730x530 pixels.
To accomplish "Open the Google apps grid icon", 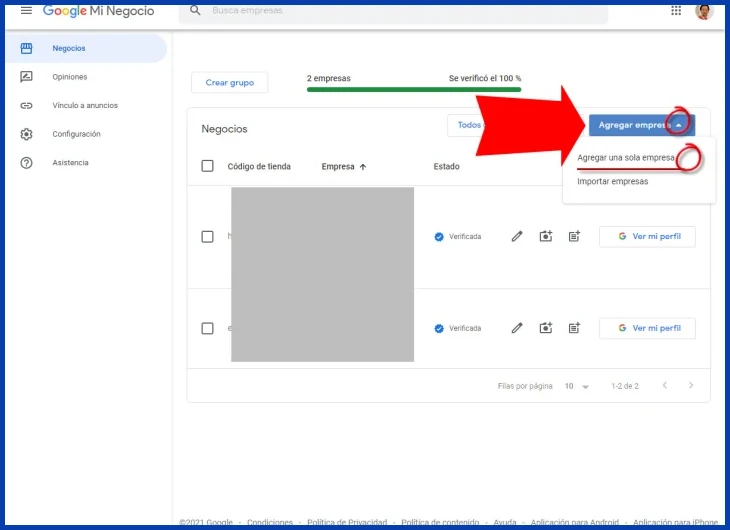I will point(676,10).
